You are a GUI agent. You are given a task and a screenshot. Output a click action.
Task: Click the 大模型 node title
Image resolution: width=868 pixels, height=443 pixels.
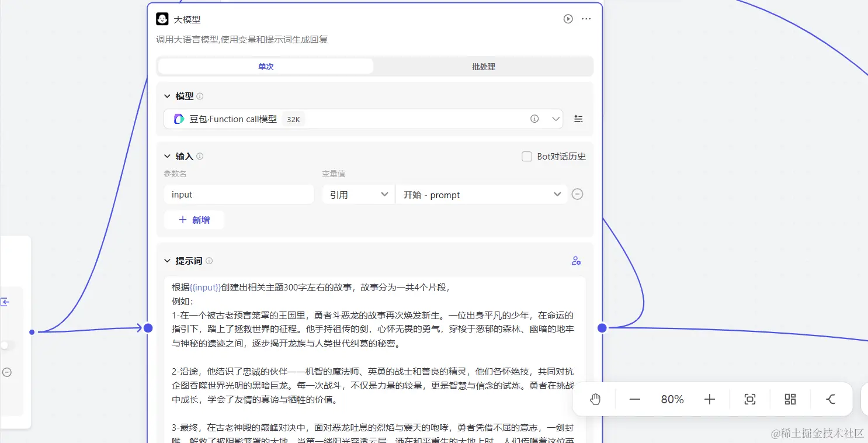187,19
